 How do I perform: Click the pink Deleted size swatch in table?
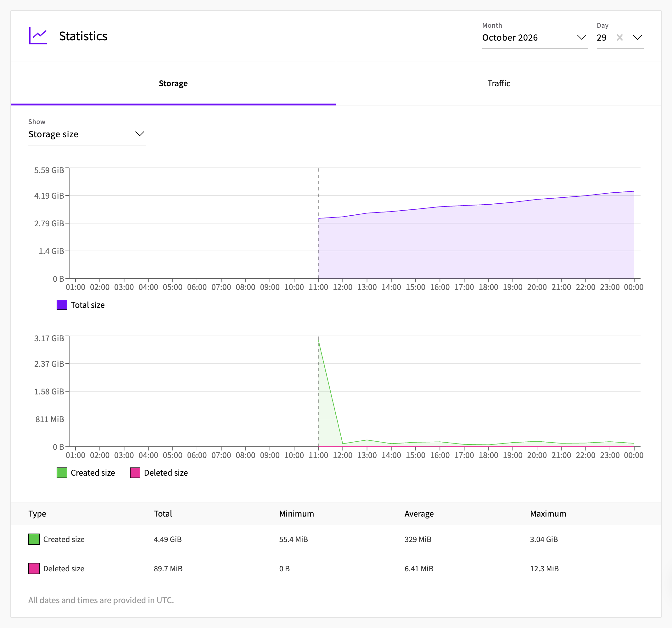point(34,569)
